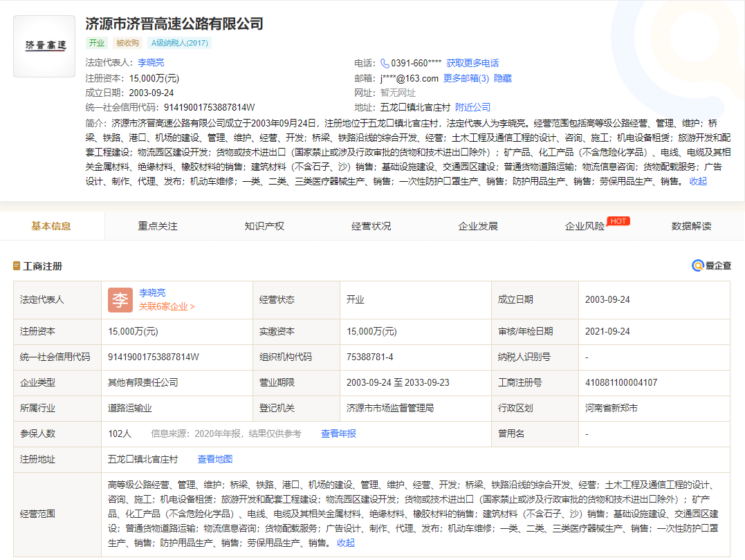The width and height of the screenshot is (745, 560).
Task: Collapse 经营范围 text with 收起
Action: coord(346,543)
